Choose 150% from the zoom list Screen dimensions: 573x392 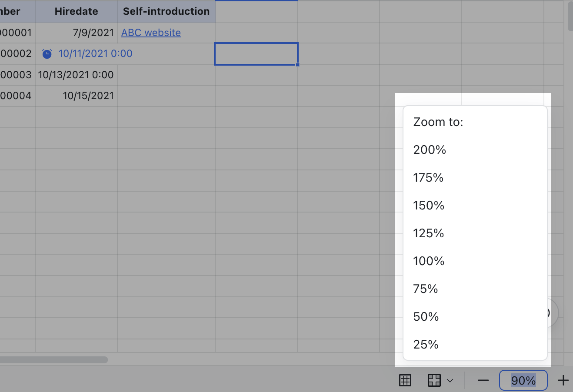(x=429, y=206)
